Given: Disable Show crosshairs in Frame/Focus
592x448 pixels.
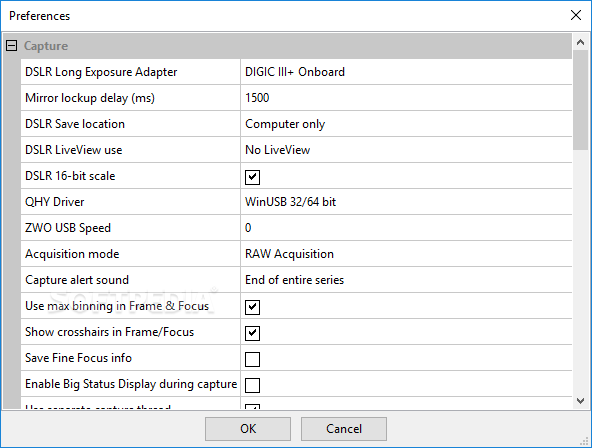Looking at the screenshot, I should click(x=252, y=333).
